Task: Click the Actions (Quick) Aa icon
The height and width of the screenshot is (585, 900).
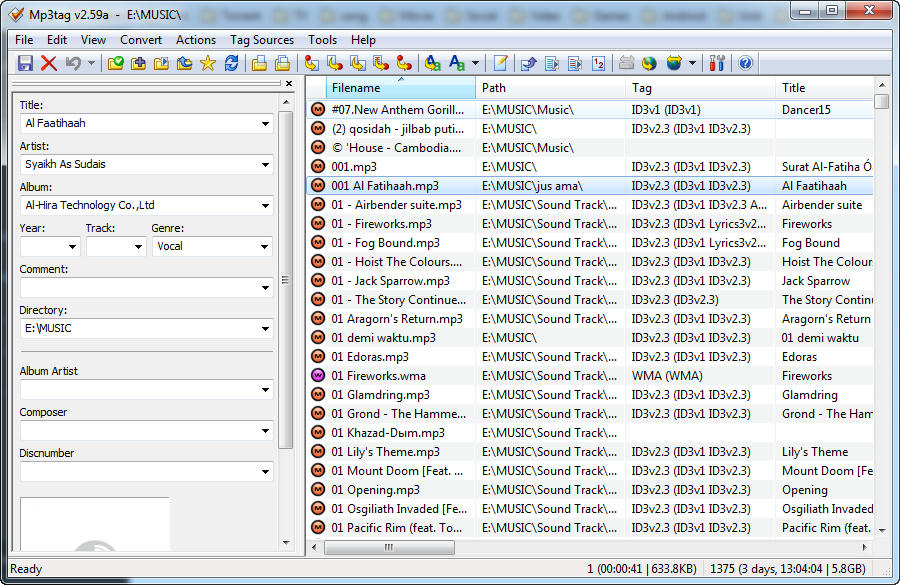Action: [457, 63]
